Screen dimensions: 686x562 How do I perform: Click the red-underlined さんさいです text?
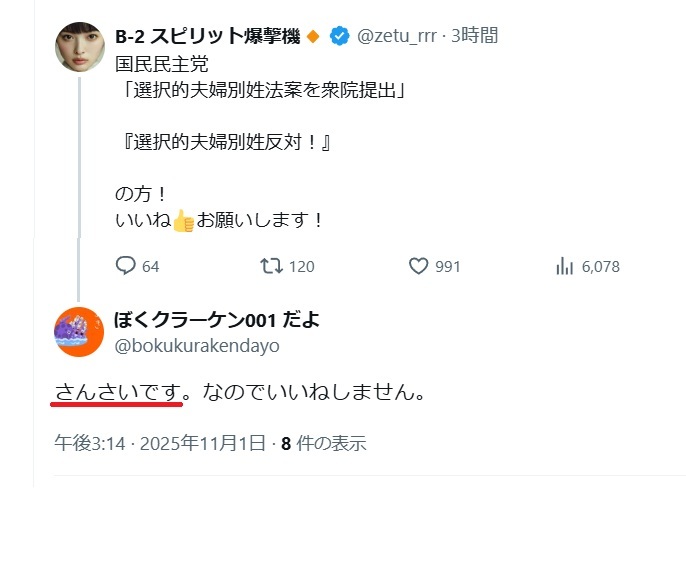pos(117,392)
